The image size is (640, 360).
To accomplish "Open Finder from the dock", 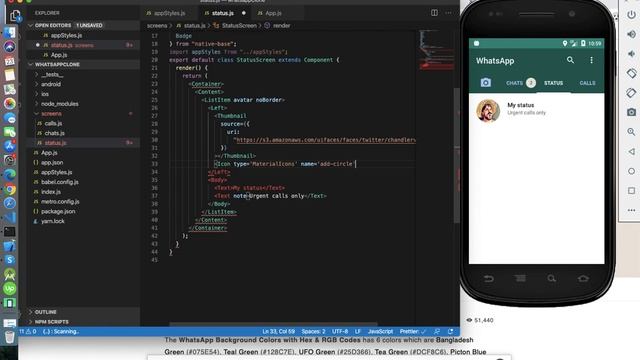I will point(10,33).
